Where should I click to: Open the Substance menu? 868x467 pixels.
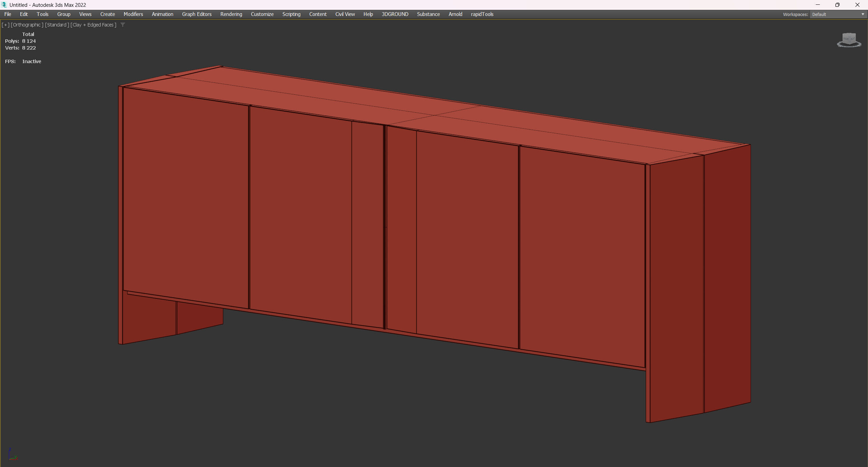tap(428, 14)
